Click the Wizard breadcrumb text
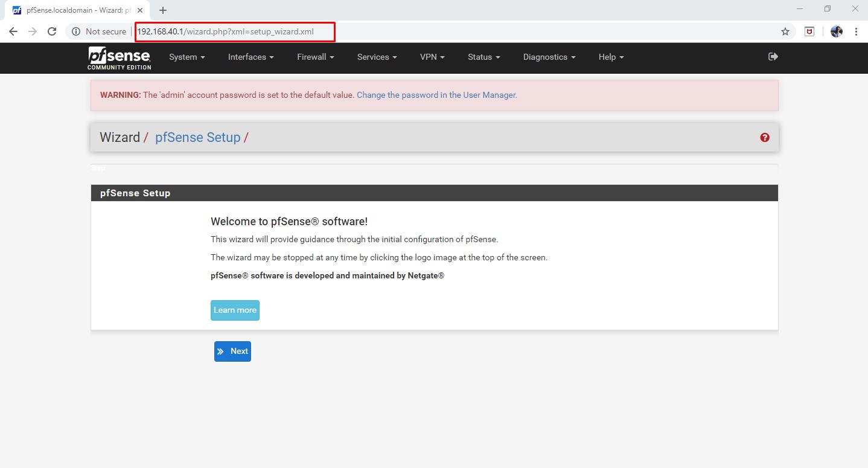 pyautogui.click(x=120, y=138)
